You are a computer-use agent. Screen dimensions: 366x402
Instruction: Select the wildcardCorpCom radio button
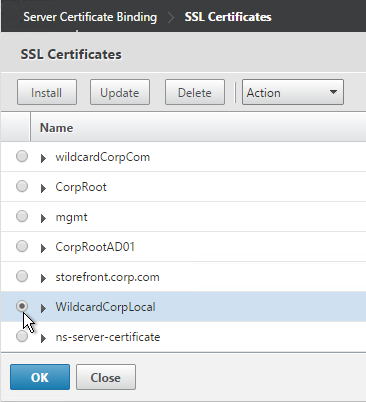click(x=22, y=156)
